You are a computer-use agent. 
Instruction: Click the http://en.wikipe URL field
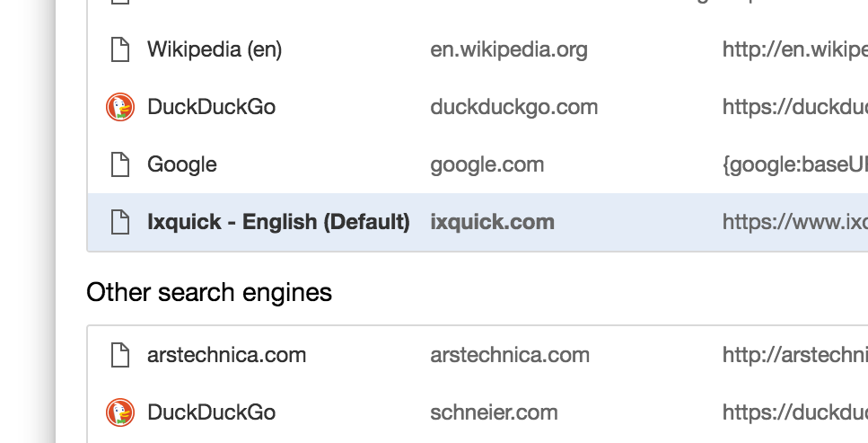795,50
